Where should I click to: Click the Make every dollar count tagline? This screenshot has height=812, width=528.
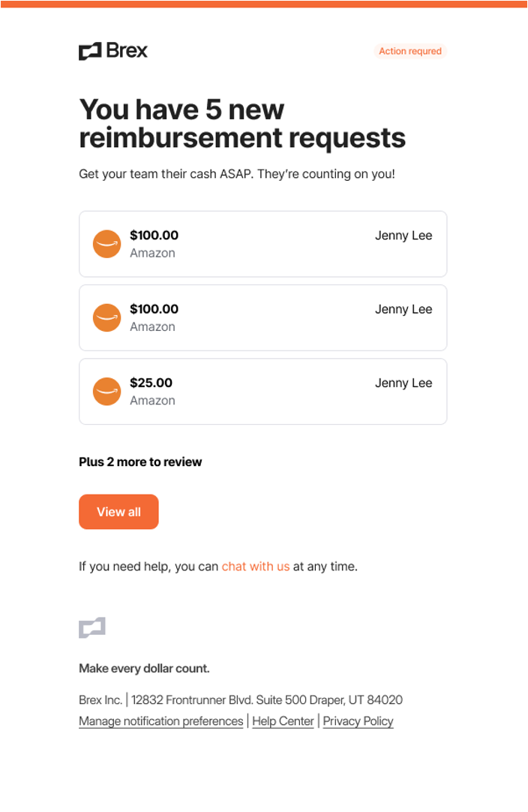[x=144, y=669]
